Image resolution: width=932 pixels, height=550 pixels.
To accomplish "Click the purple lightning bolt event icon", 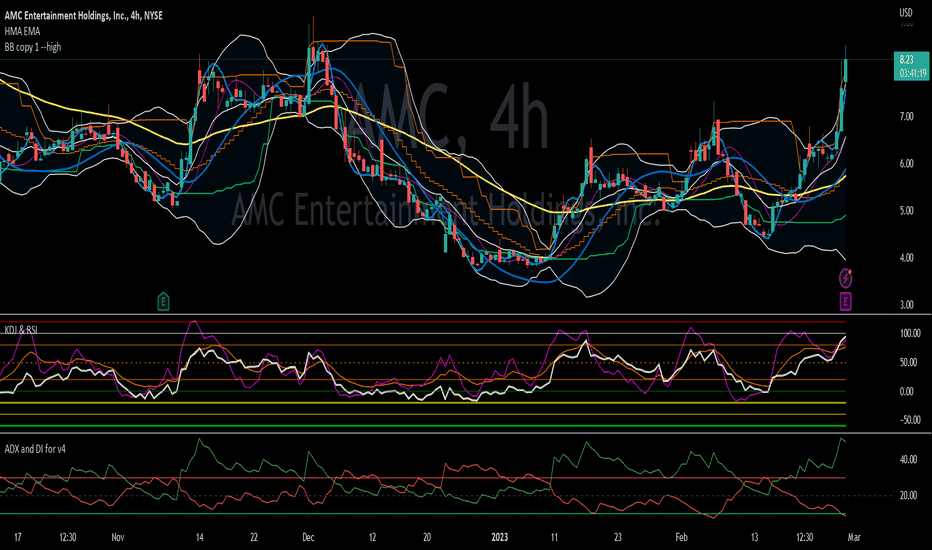I will pos(845,278).
